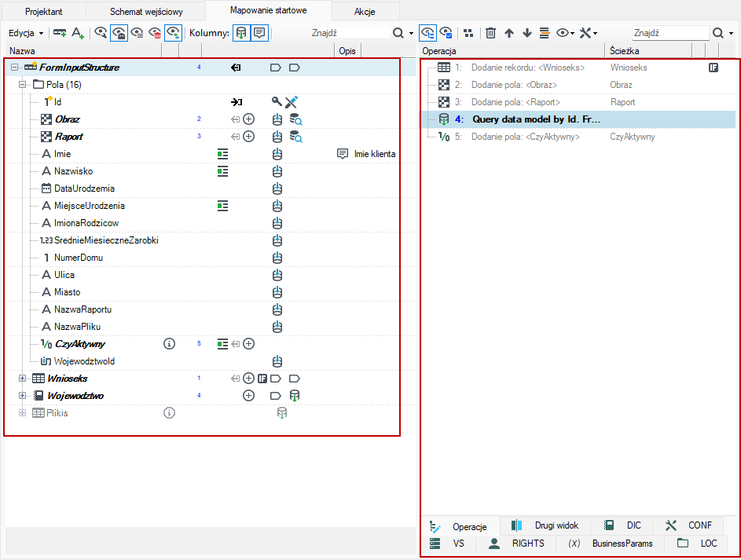Toggle the database column button next to Kolumny
Screen dimensions: 741x560
coord(241,33)
